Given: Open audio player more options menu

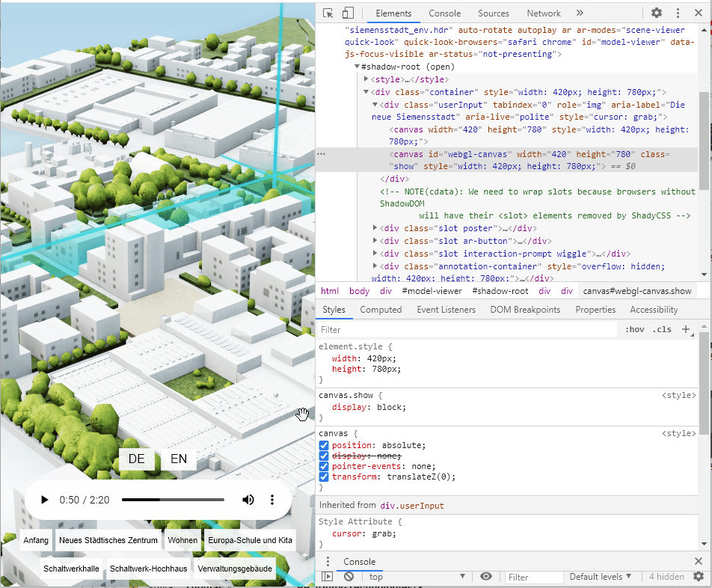Looking at the screenshot, I should click(x=272, y=500).
